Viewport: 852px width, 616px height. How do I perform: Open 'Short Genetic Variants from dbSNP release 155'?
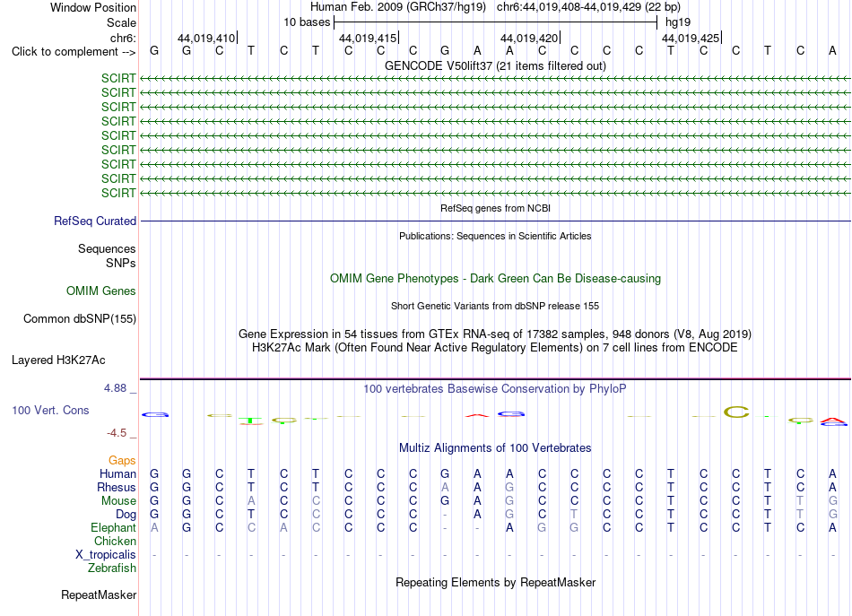(495, 306)
